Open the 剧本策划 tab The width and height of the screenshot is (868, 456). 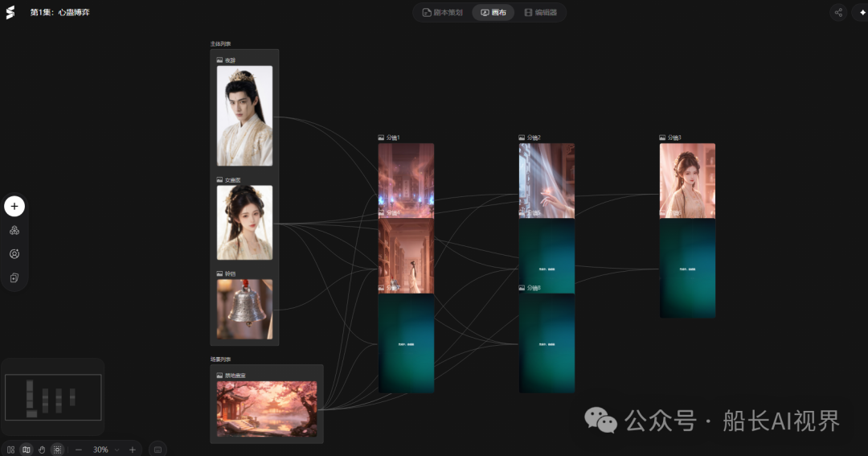click(x=442, y=12)
